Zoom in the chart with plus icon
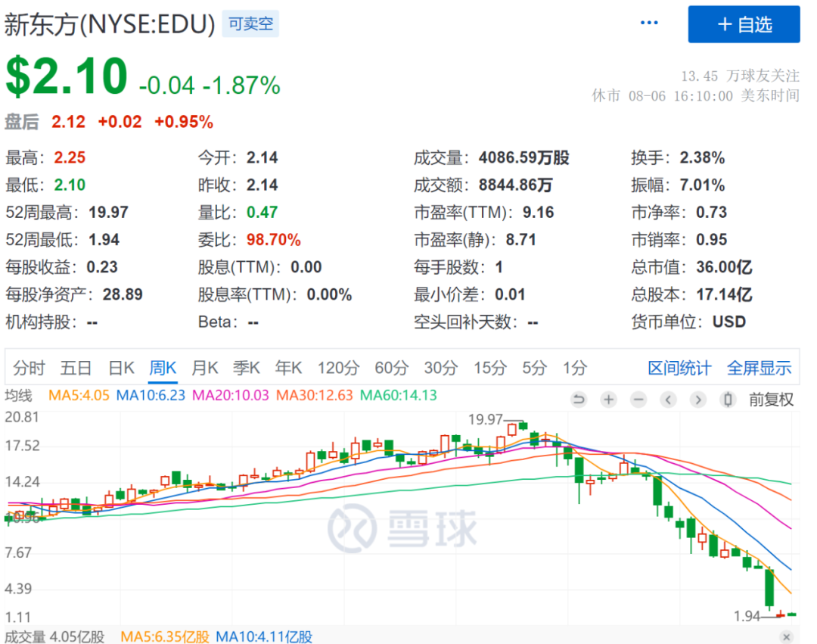This screenshot has width=817, height=644. (608, 400)
